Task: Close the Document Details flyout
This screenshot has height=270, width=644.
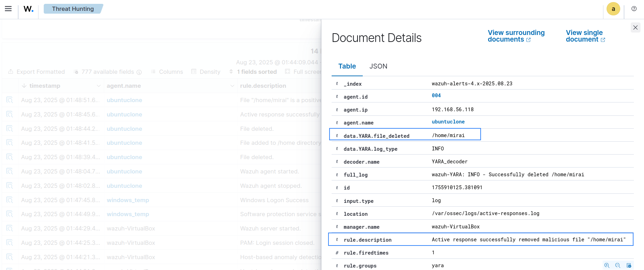Action: 635,27
